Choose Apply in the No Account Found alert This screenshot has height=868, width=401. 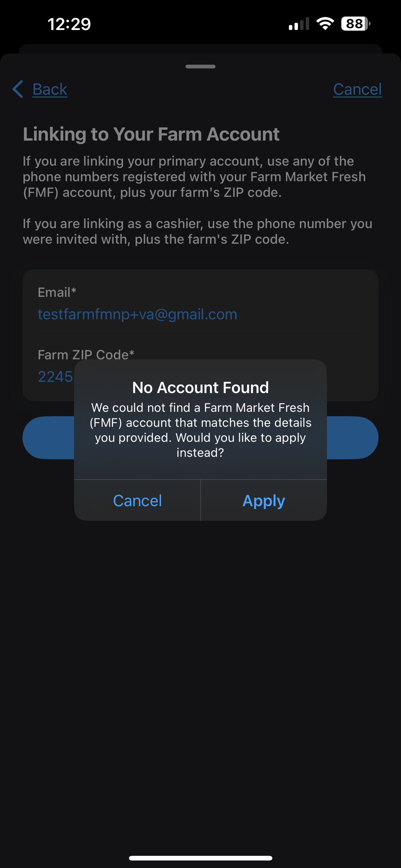tap(264, 500)
